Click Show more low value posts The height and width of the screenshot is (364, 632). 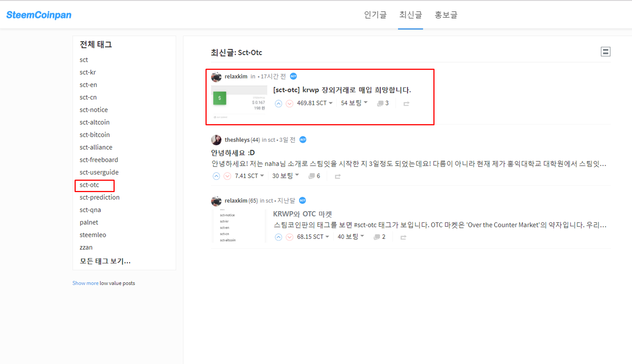click(x=85, y=283)
